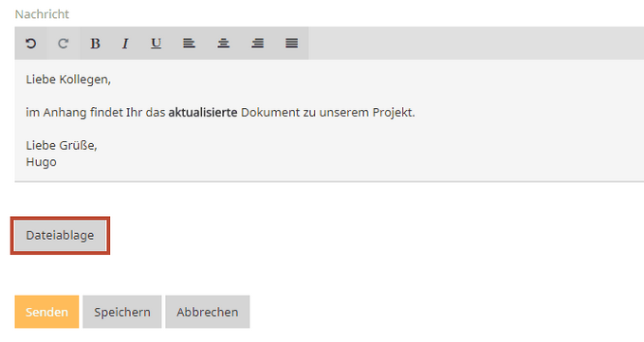
Task: Send the message with Senden
Action: (46, 312)
